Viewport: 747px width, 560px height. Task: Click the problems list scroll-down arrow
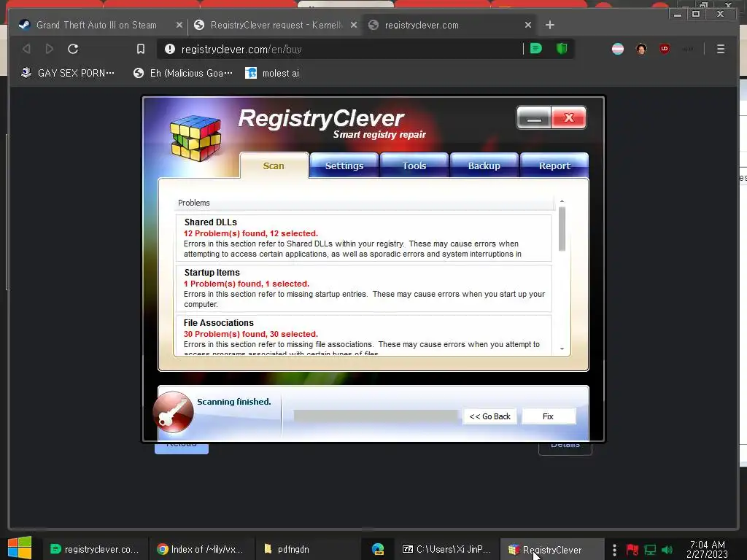[x=562, y=349]
